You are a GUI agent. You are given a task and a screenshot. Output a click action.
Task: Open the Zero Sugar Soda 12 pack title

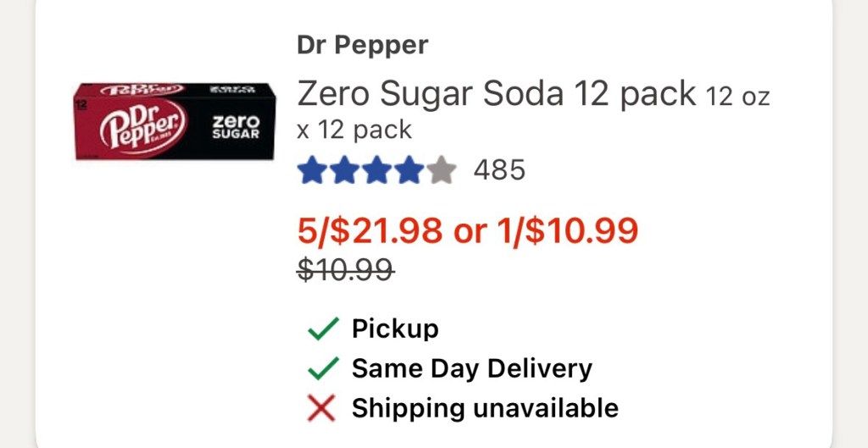coord(496,94)
